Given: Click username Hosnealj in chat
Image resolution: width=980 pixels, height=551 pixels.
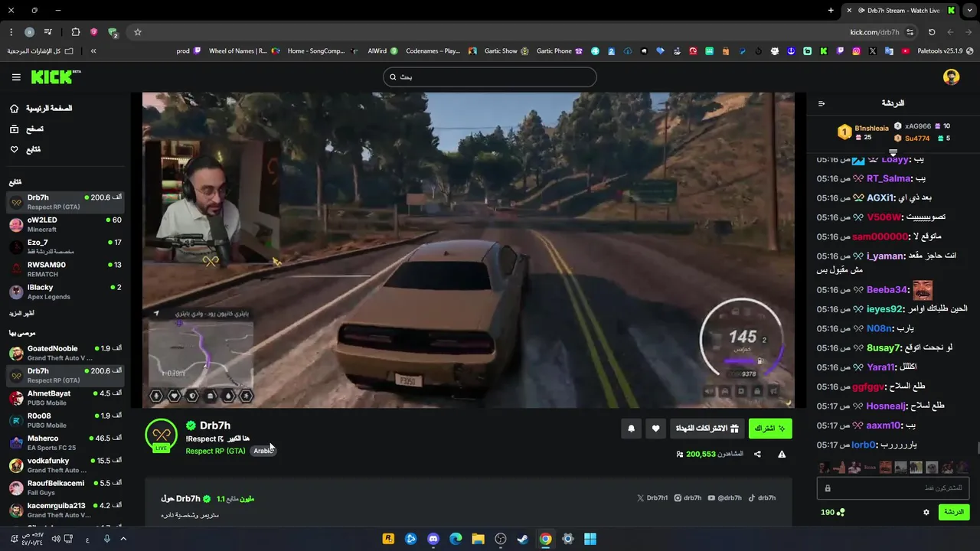Looking at the screenshot, I should [x=886, y=406].
